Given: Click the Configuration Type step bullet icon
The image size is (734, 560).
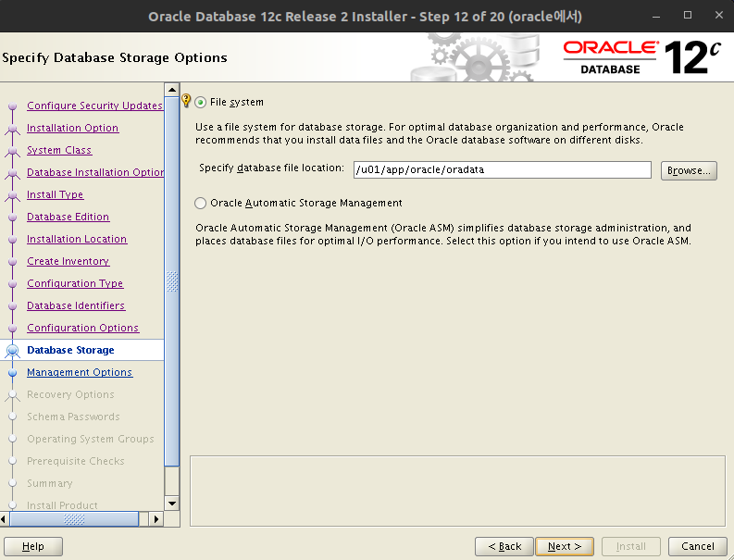Looking at the screenshot, I should pyautogui.click(x=13, y=284).
